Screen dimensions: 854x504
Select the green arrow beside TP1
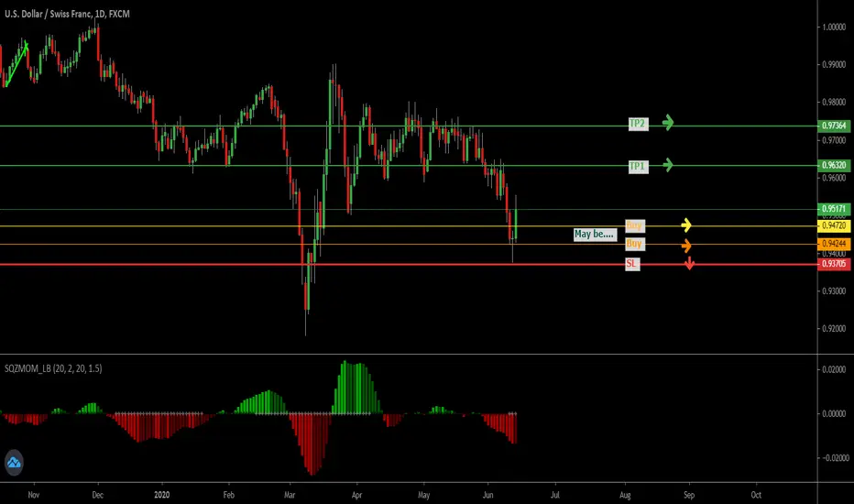point(668,165)
